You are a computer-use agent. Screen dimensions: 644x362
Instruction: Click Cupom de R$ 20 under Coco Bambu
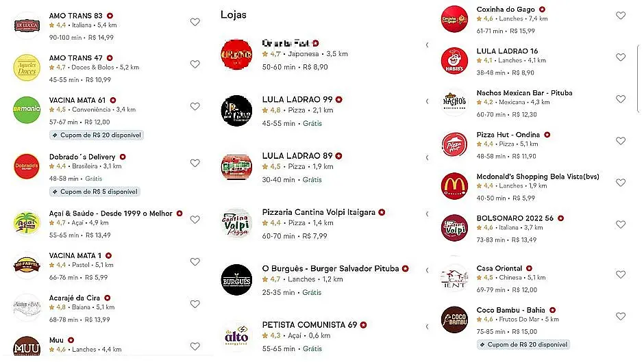[x=525, y=344]
